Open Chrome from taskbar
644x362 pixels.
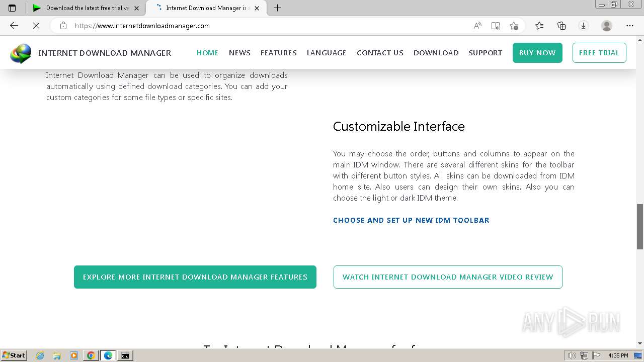[x=91, y=355]
